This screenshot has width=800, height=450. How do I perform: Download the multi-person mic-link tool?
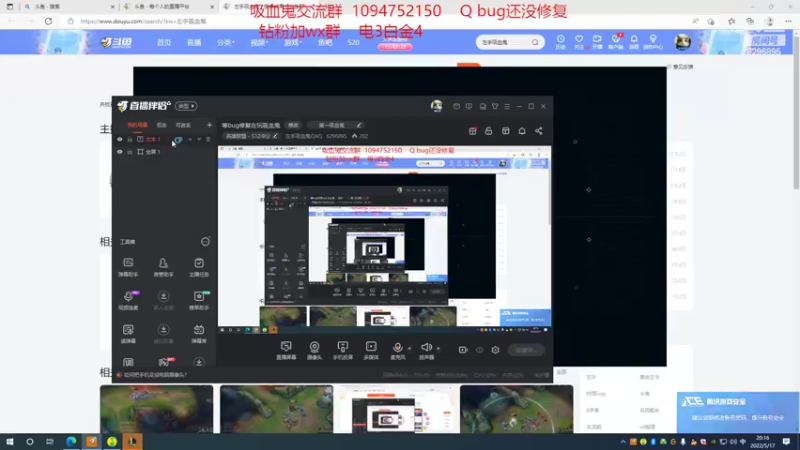(163, 300)
